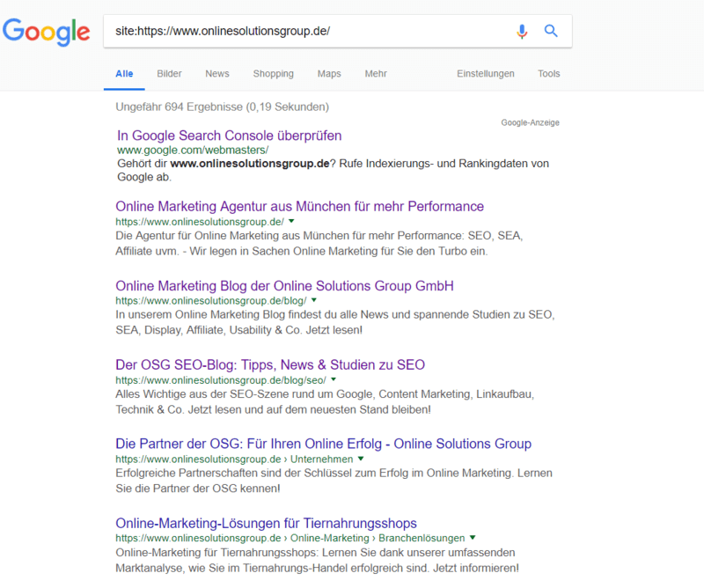
Task: Open the News tab
Action: [x=217, y=74]
